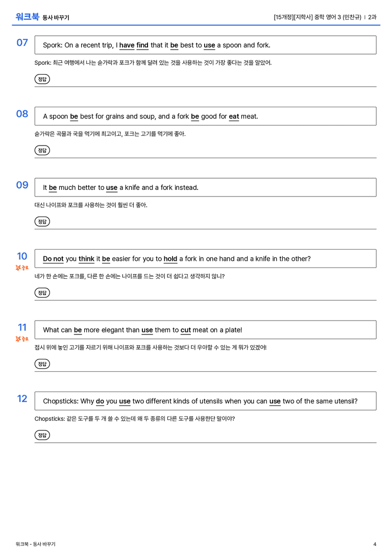This screenshot has width=392, height=555.
Task: Click the question number 12
Action: pos(22,399)
